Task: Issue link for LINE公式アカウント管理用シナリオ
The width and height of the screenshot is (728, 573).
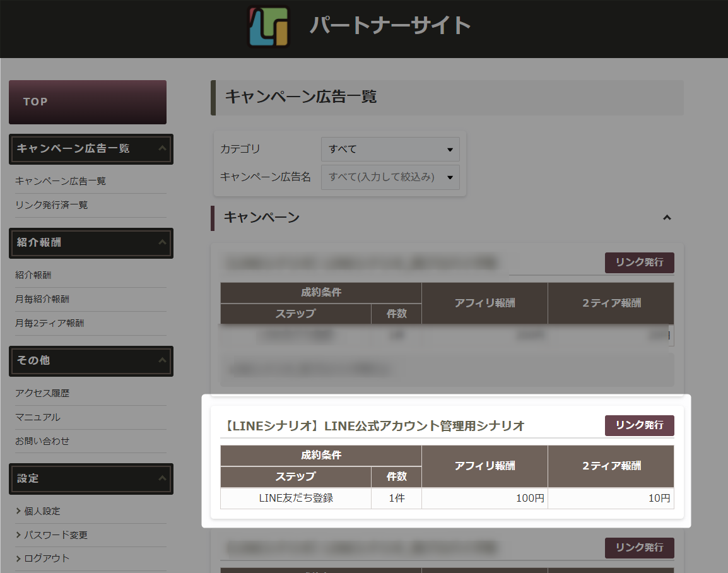Action: [x=639, y=425]
